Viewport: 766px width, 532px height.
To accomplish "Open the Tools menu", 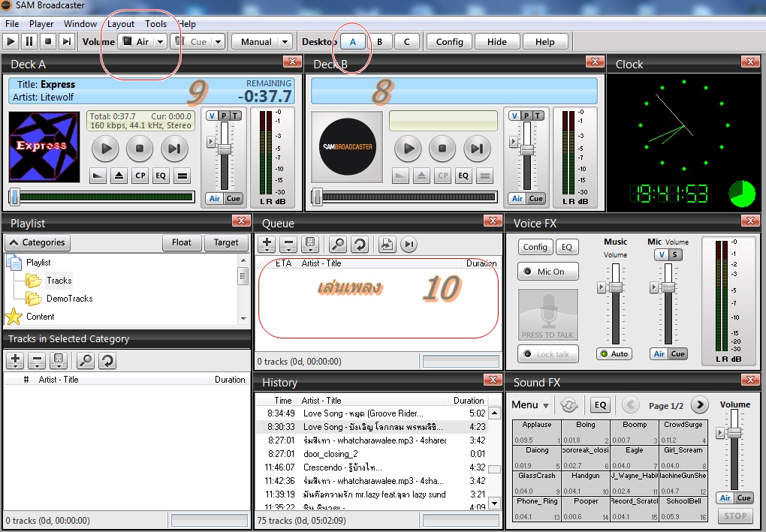I will point(156,24).
